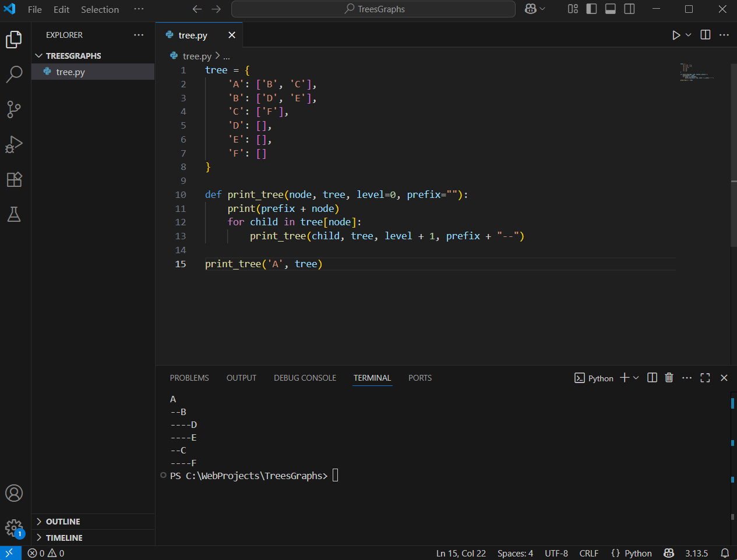Kill the terminal with the trash icon
This screenshot has height=560, width=737.
click(x=669, y=378)
